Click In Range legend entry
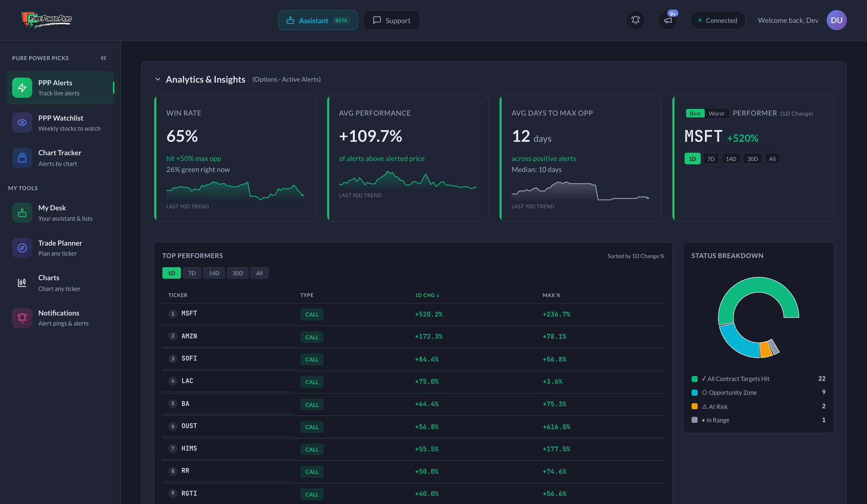Viewport: 867px width, 504px height. coord(758,420)
